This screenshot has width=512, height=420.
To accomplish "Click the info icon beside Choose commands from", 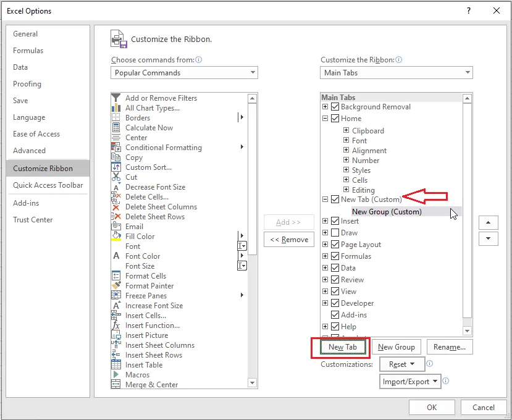I will point(198,60).
